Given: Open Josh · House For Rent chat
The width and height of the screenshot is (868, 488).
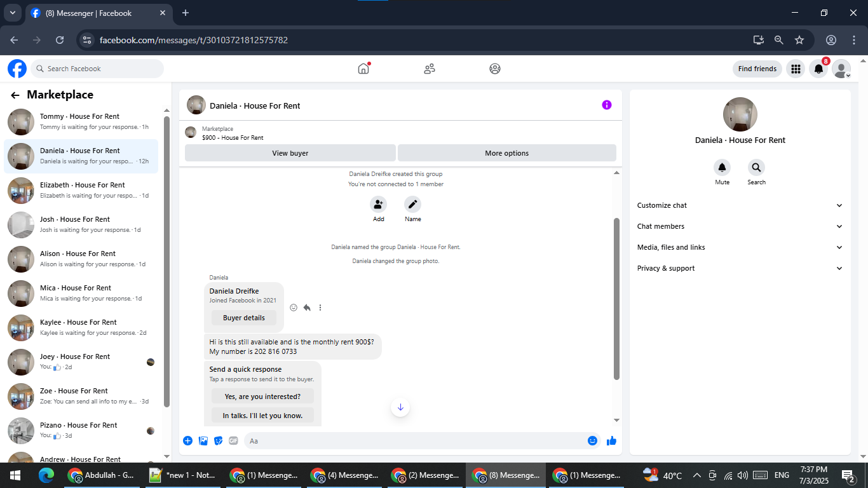Looking at the screenshot, I should [81, 225].
